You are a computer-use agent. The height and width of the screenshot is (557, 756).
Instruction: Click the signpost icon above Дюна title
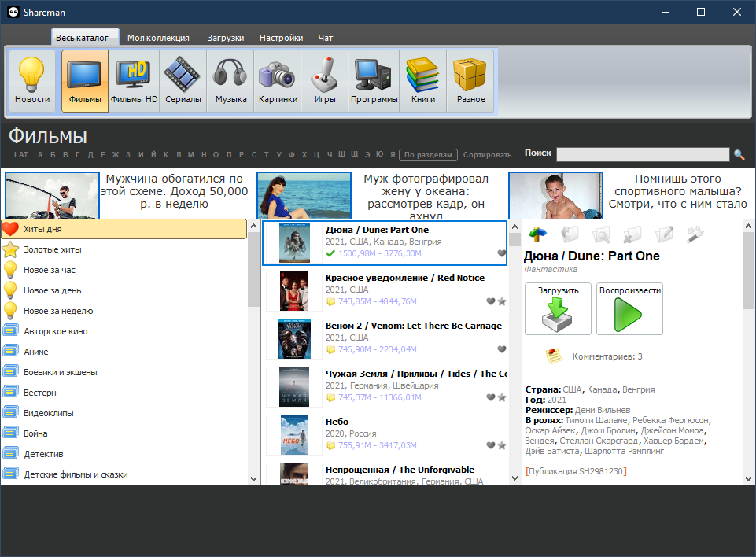pos(538,234)
